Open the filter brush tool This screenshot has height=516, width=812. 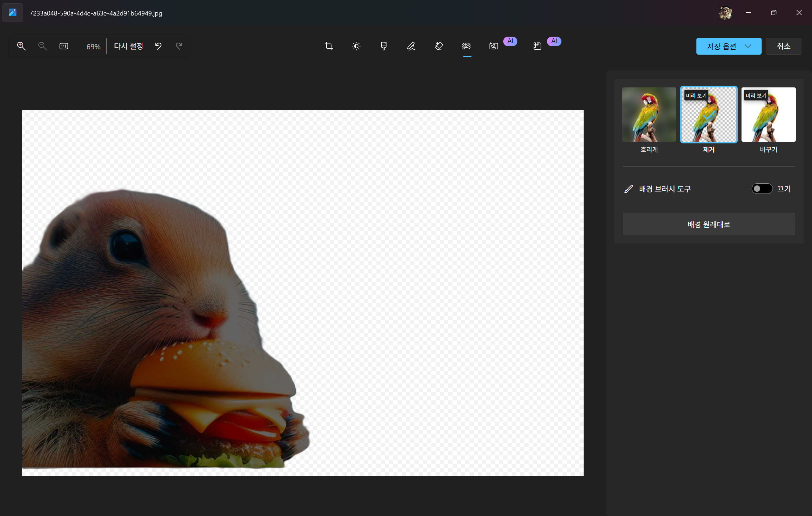[384, 46]
